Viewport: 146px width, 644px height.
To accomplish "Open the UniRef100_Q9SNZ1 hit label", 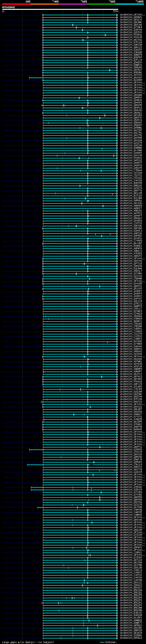I will point(131,17).
